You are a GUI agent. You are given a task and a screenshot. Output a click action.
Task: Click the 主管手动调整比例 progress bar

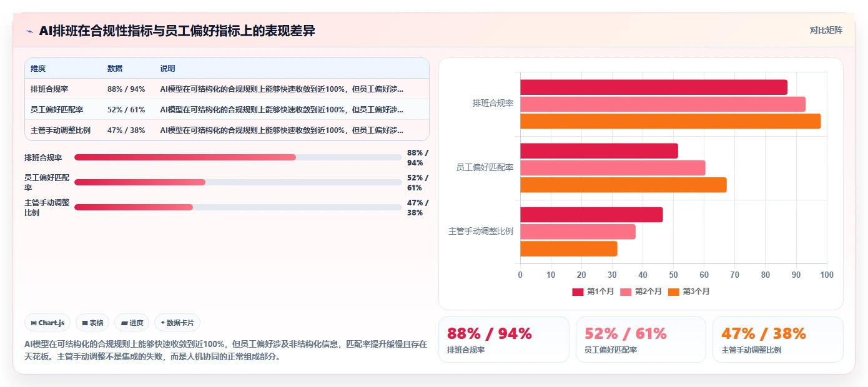click(238, 207)
